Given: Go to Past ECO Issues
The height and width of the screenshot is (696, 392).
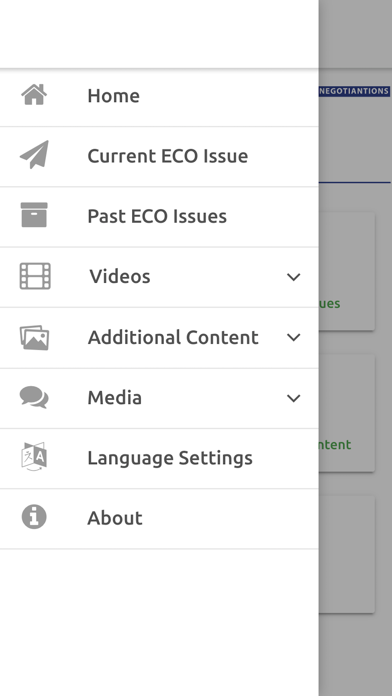Looking at the screenshot, I should (x=159, y=217).
